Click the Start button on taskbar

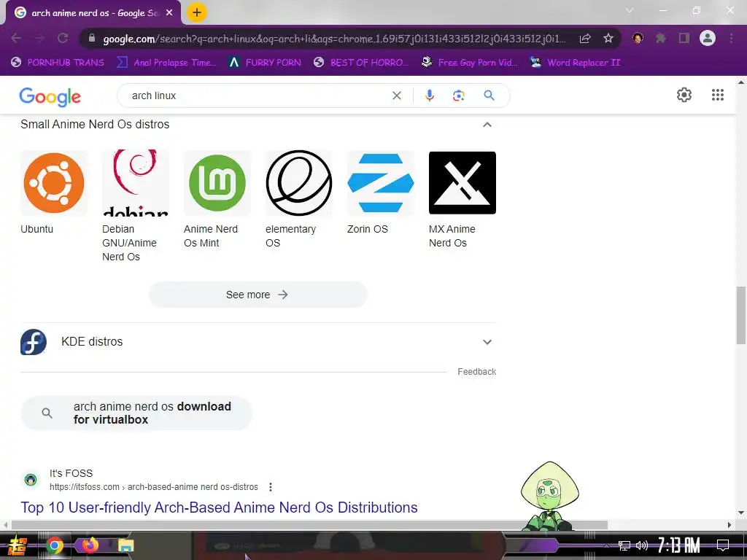(x=17, y=545)
